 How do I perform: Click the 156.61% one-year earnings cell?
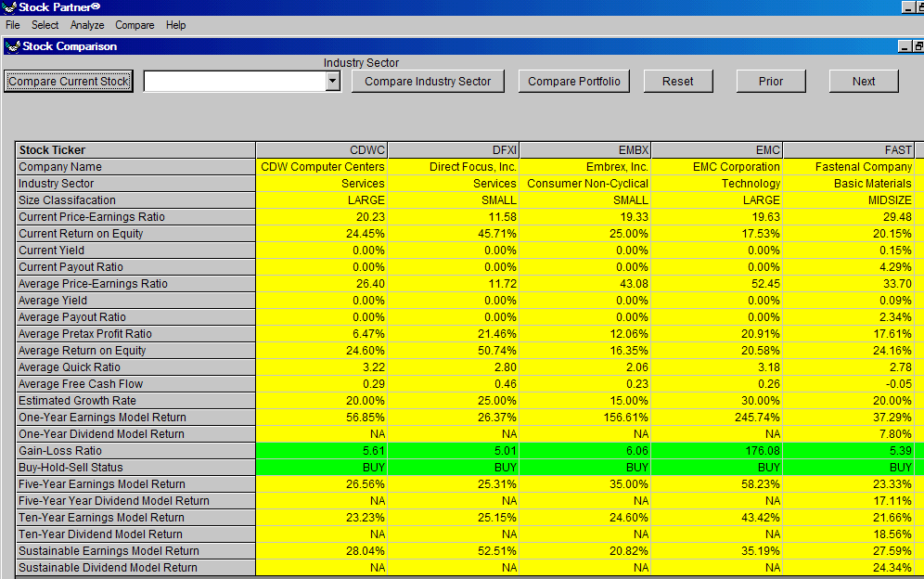click(585, 418)
